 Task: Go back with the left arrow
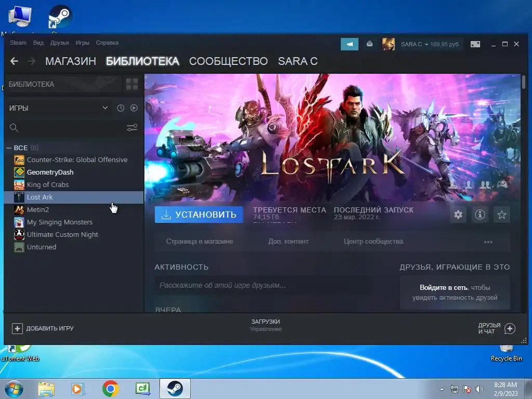[14, 61]
